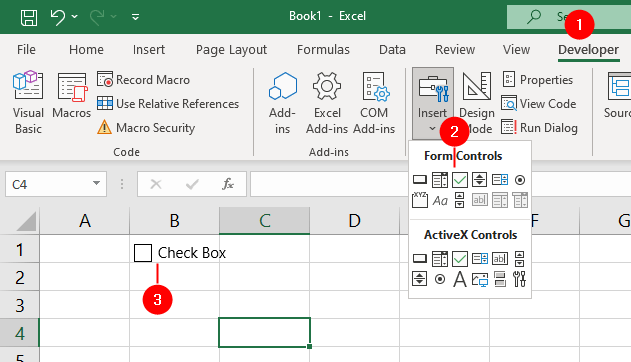Select Form Controls Label icon
This screenshot has height=362, width=631.
pyautogui.click(x=440, y=200)
